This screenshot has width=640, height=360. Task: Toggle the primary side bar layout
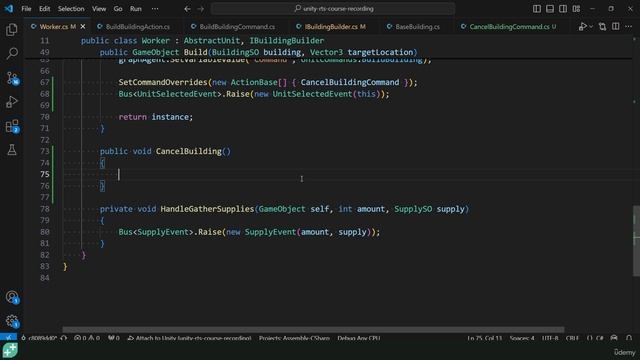(x=537, y=9)
